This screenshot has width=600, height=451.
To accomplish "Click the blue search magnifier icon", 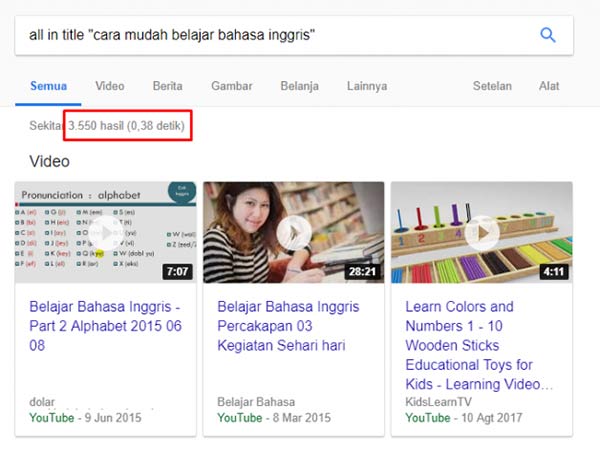I will point(548,35).
